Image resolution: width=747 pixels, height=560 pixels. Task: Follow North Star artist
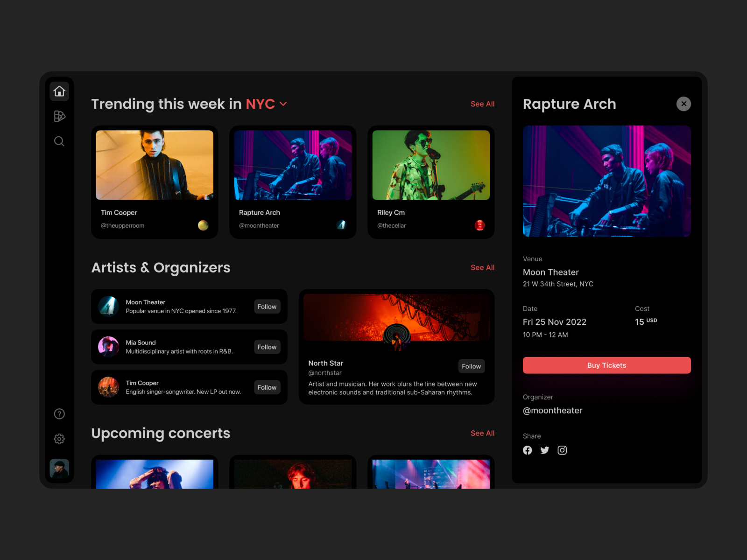[471, 366]
